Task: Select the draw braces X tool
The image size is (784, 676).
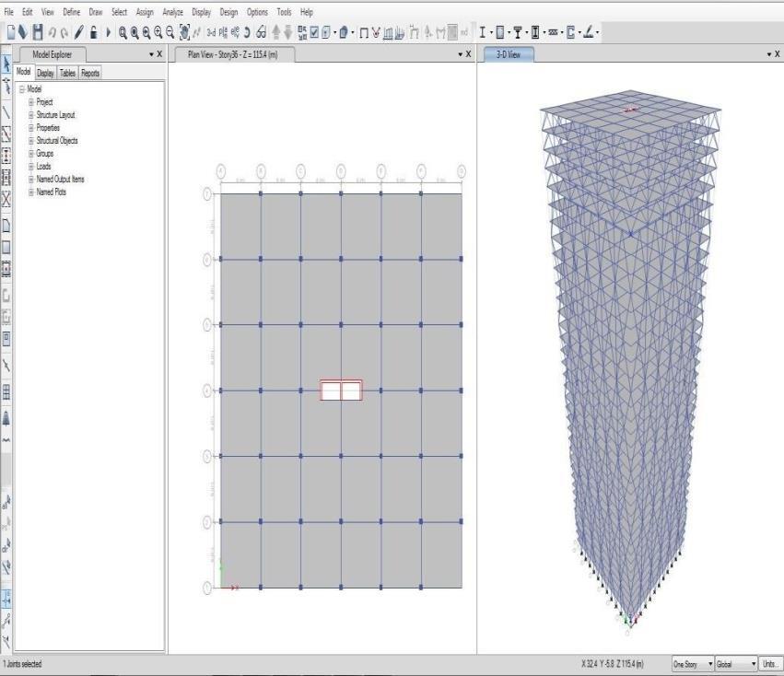Action: pyautogui.click(x=6, y=199)
